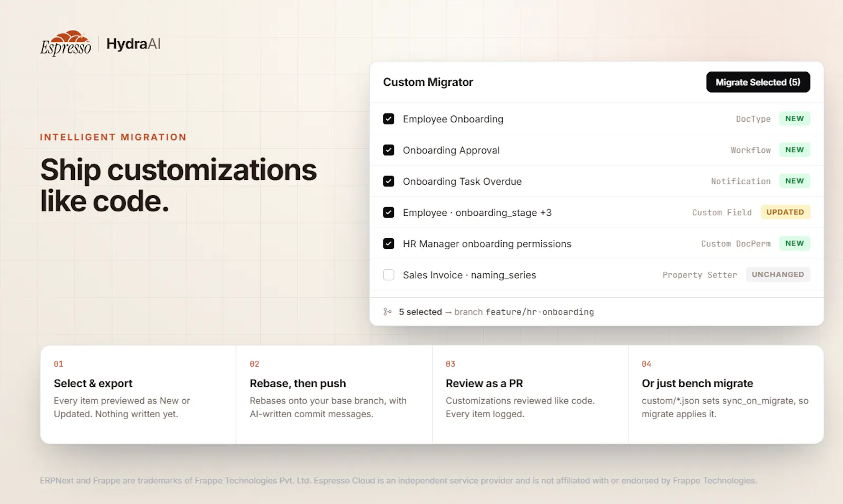The width and height of the screenshot is (843, 504).
Task: Click the Espresso logo
Action: (66, 43)
